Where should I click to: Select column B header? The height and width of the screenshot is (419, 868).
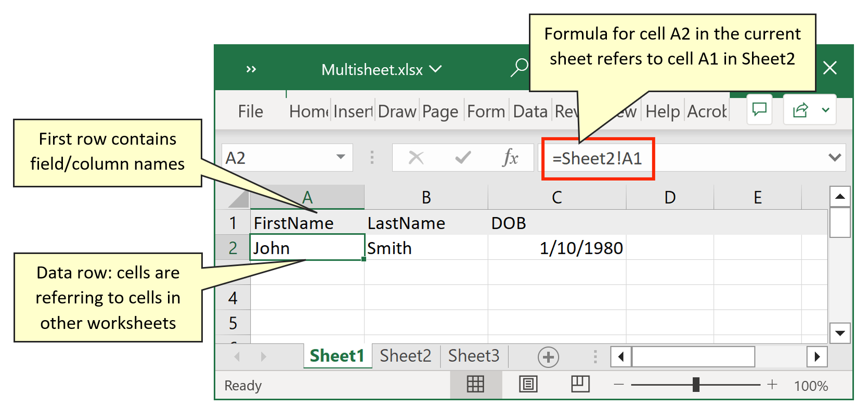[426, 198]
